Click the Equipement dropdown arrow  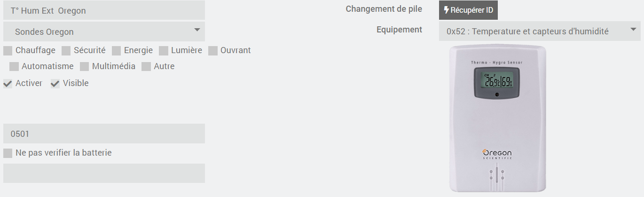632,31
